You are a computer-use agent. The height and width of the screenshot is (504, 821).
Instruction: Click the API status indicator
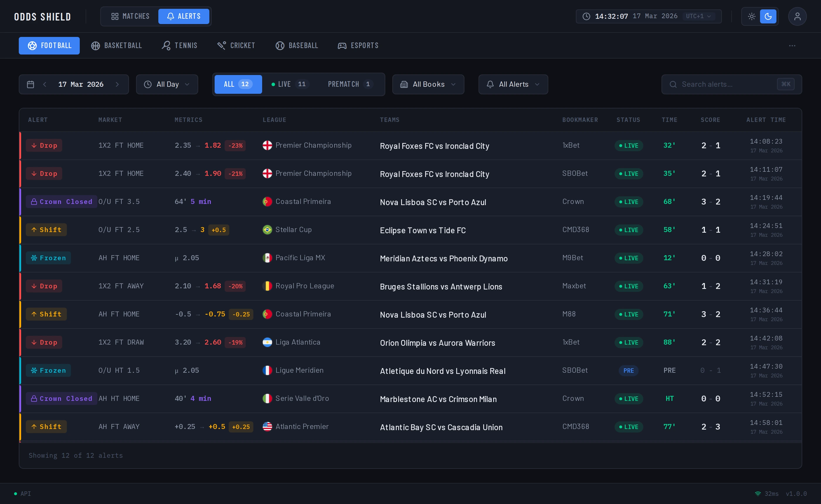tap(22, 494)
